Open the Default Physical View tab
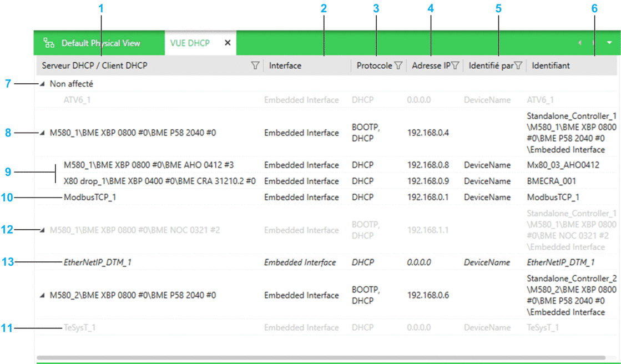Image resolution: width=621 pixels, height=364 pixels. click(100, 43)
